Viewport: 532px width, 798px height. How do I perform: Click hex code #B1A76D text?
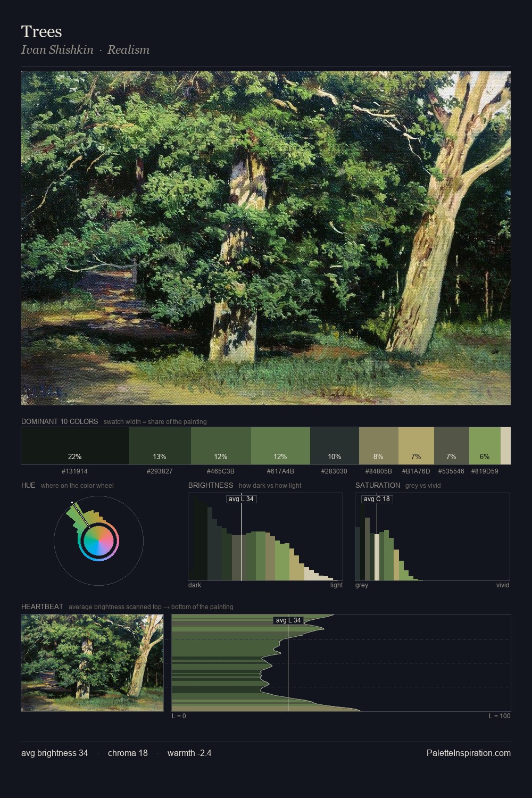point(416,471)
